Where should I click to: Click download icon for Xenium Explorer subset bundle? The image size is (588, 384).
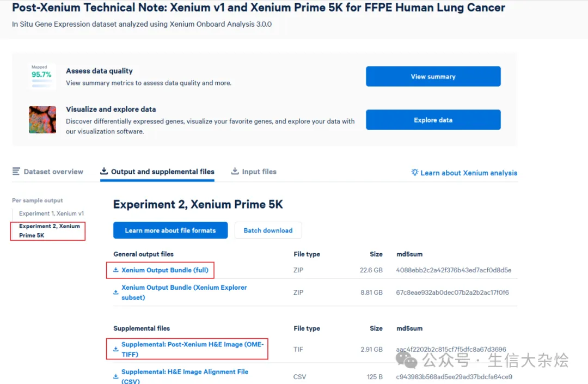tap(115, 292)
